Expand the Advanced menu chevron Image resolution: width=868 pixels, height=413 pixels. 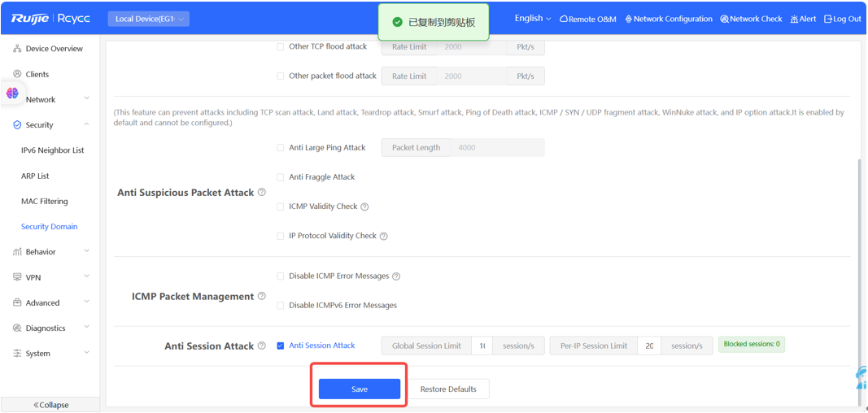(86, 302)
